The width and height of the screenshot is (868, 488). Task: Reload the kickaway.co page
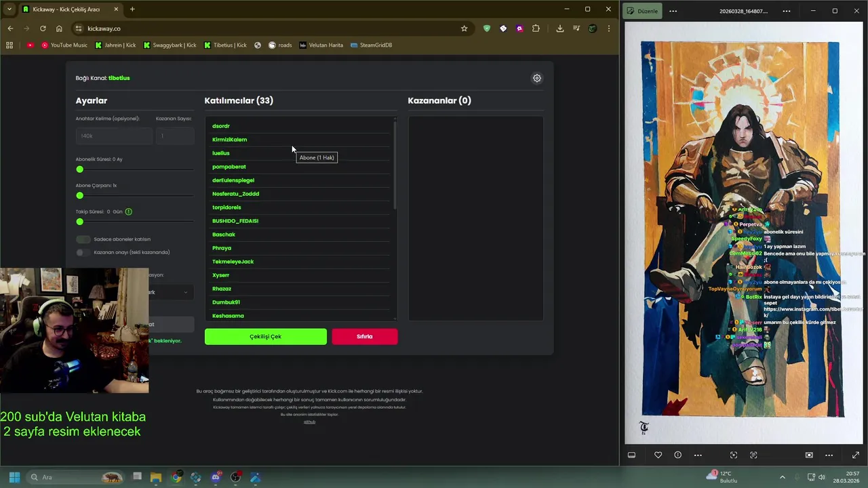tap(43, 28)
